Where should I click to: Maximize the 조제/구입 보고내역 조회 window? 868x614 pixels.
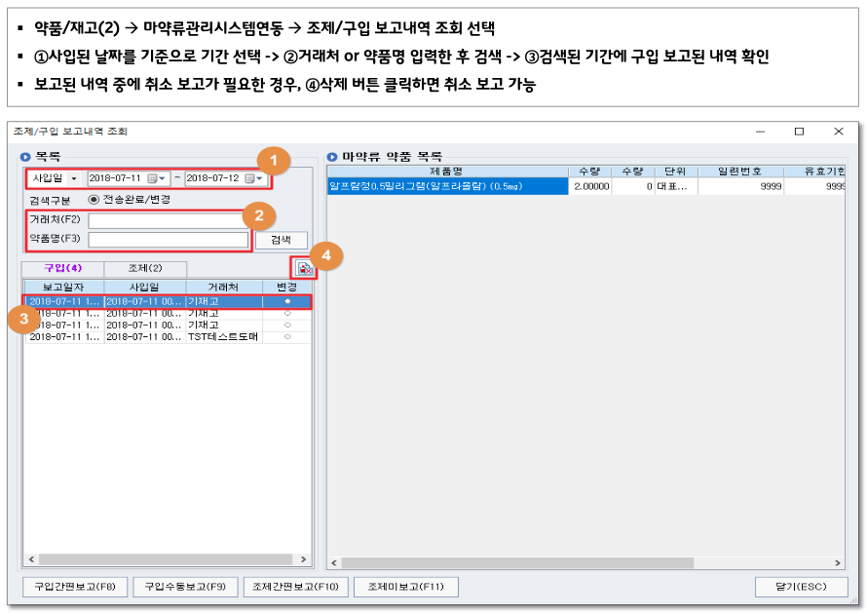pyautogui.click(x=799, y=132)
